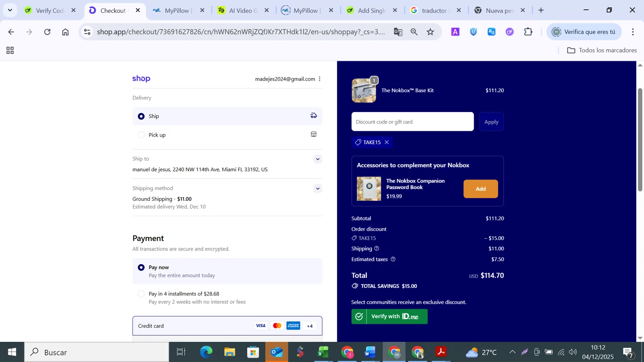Open the shield extension icon

click(x=474, y=32)
